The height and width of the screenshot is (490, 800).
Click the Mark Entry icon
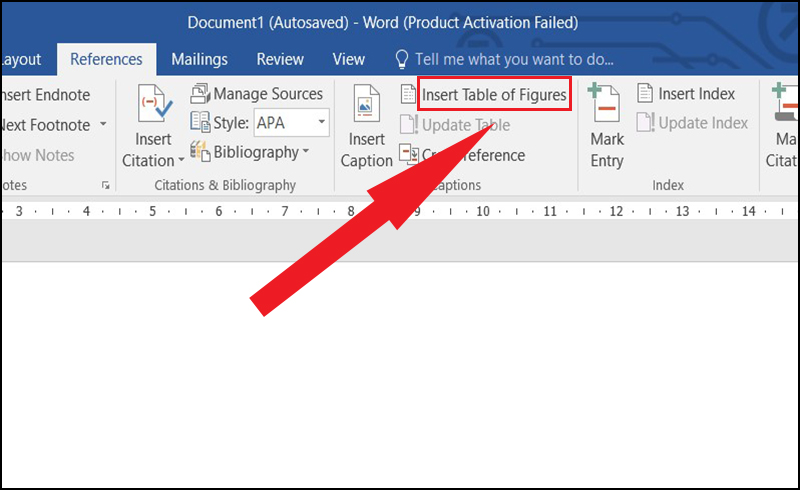pyautogui.click(x=604, y=103)
